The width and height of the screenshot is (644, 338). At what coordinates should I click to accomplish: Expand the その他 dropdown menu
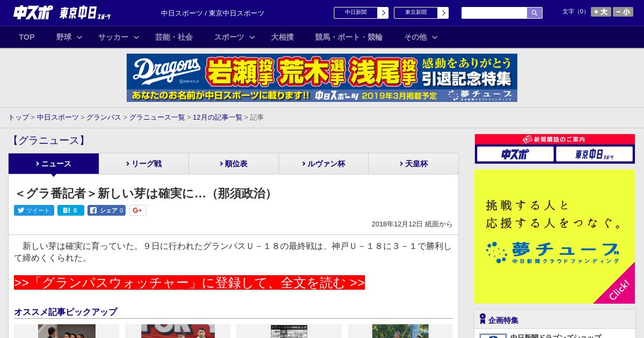[421, 37]
